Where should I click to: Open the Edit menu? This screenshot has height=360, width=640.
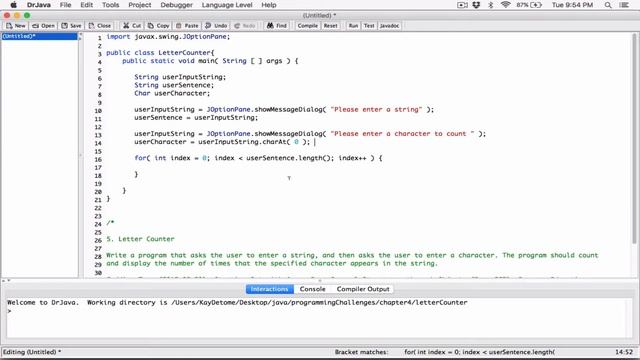click(x=87, y=5)
